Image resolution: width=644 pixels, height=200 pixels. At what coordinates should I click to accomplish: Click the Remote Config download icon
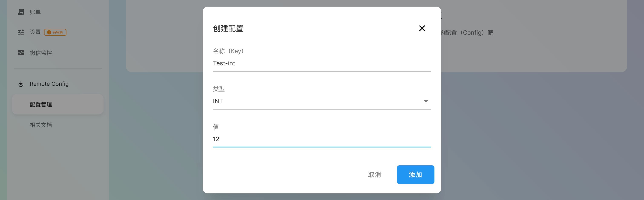21,84
